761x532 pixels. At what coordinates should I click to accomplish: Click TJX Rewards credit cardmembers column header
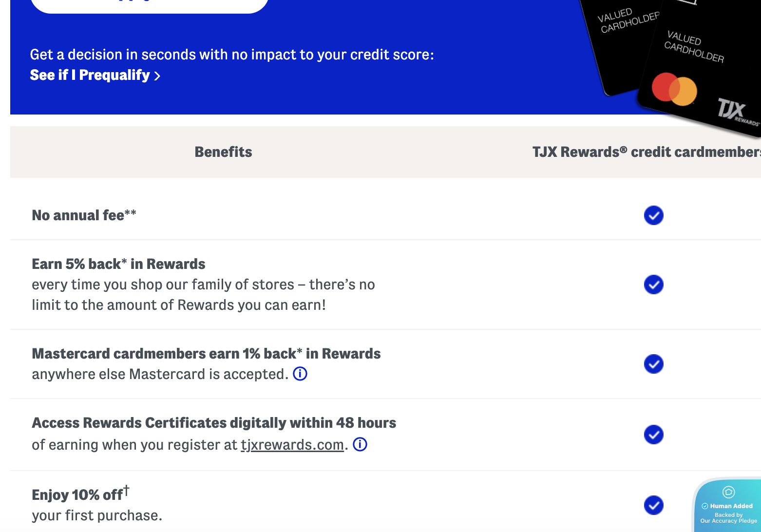coord(646,152)
